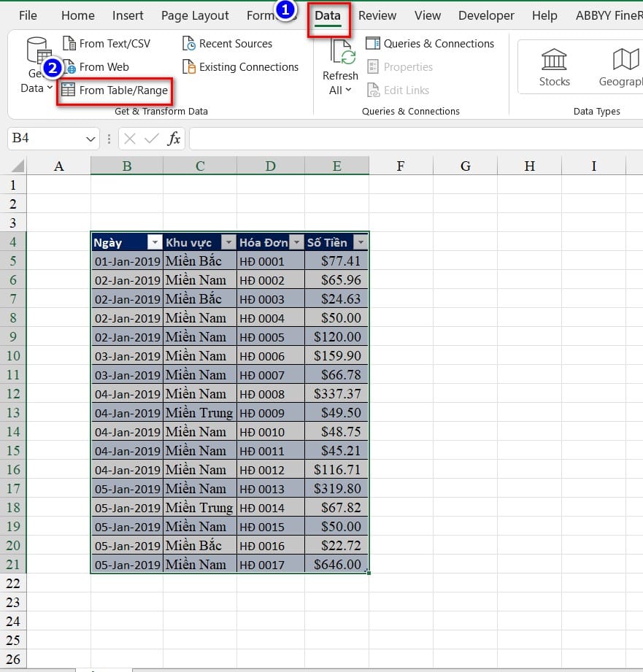Switch to the Data ribbon tab
The height and width of the screenshot is (672, 643).
328,15
